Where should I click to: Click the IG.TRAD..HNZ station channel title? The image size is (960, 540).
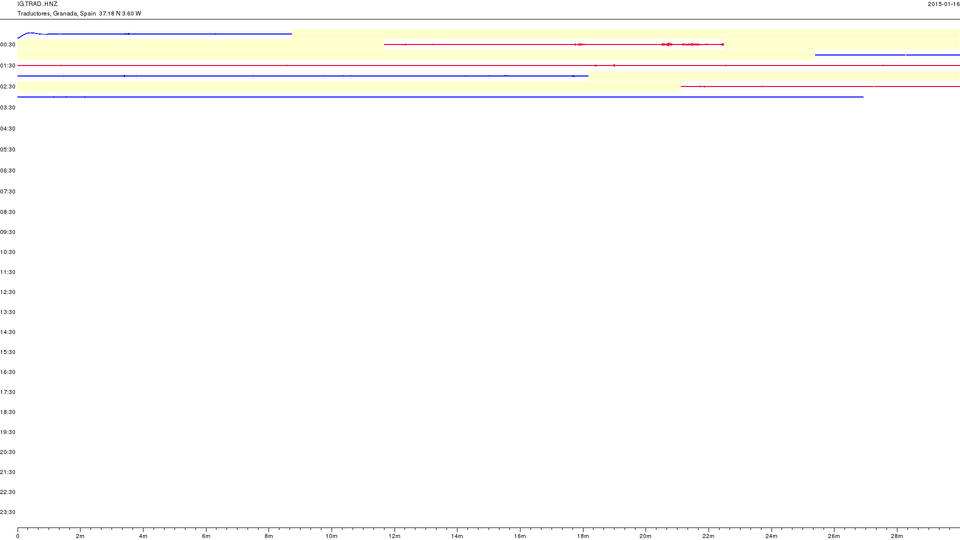(x=37, y=4)
